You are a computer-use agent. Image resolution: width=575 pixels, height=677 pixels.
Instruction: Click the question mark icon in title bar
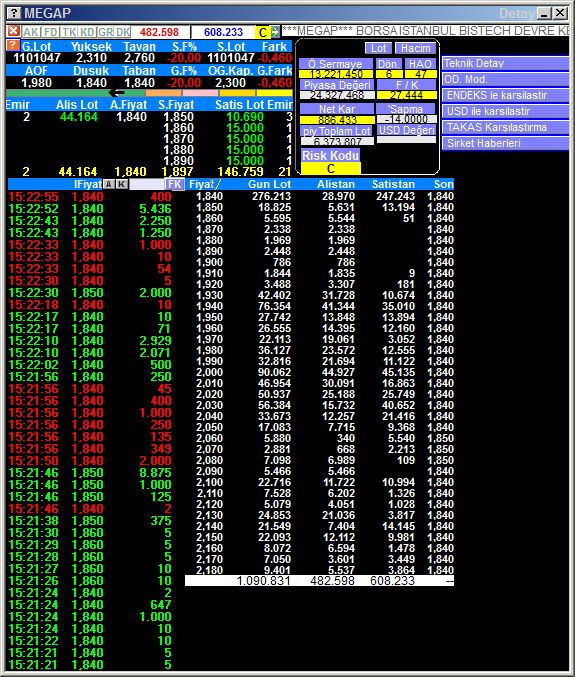coord(14,13)
